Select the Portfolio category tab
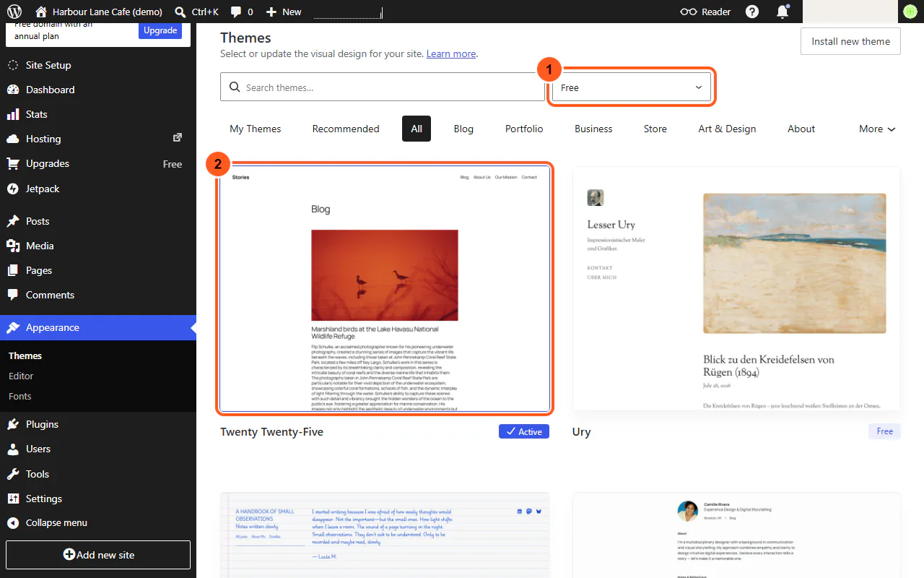Viewport: 924px width, 578px height. pyautogui.click(x=524, y=129)
